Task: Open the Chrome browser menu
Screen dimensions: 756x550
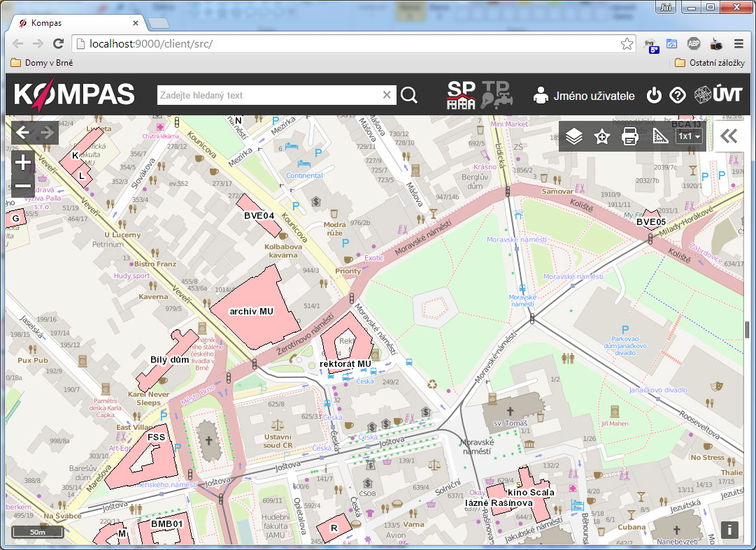Action: (x=739, y=43)
